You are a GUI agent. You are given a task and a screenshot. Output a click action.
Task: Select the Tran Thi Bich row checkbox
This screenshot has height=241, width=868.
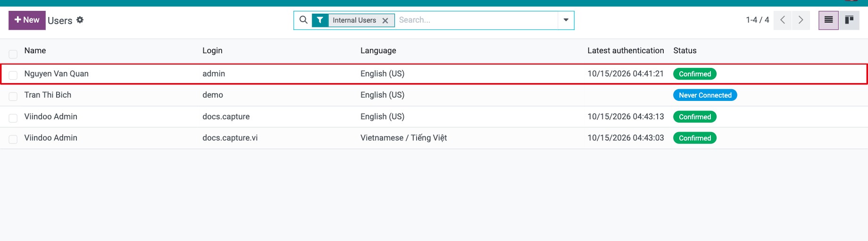pos(13,96)
